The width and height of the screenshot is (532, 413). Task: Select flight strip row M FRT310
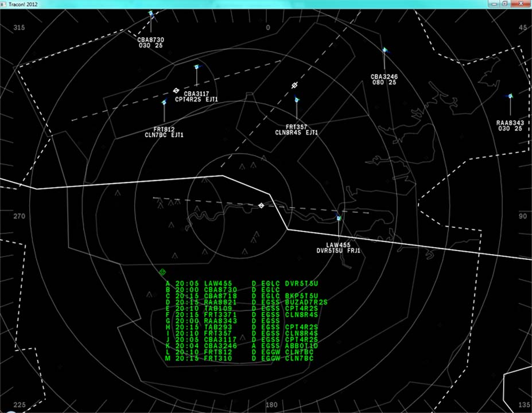pos(239,358)
